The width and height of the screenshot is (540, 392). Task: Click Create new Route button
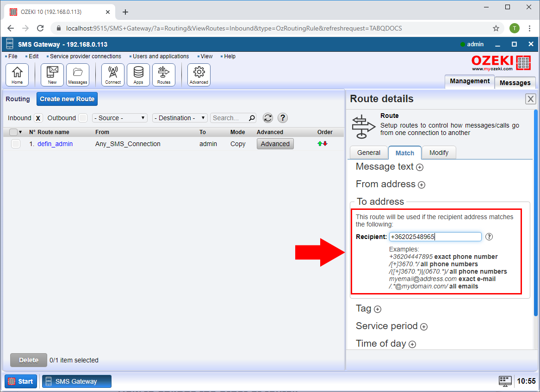point(67,99)
